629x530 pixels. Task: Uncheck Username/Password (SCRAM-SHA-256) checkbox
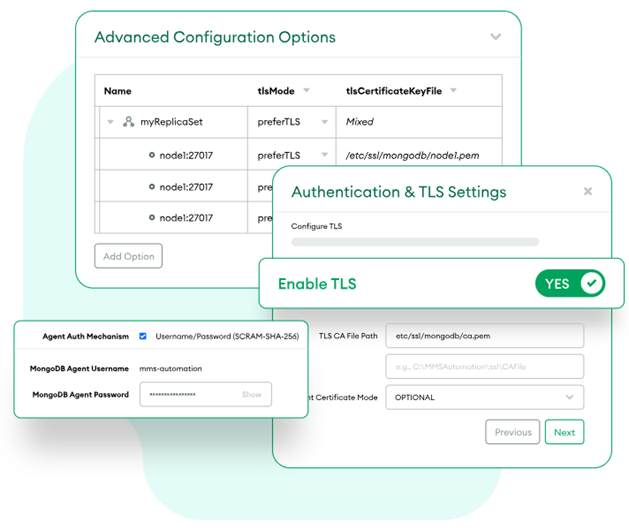pos(143,336)
